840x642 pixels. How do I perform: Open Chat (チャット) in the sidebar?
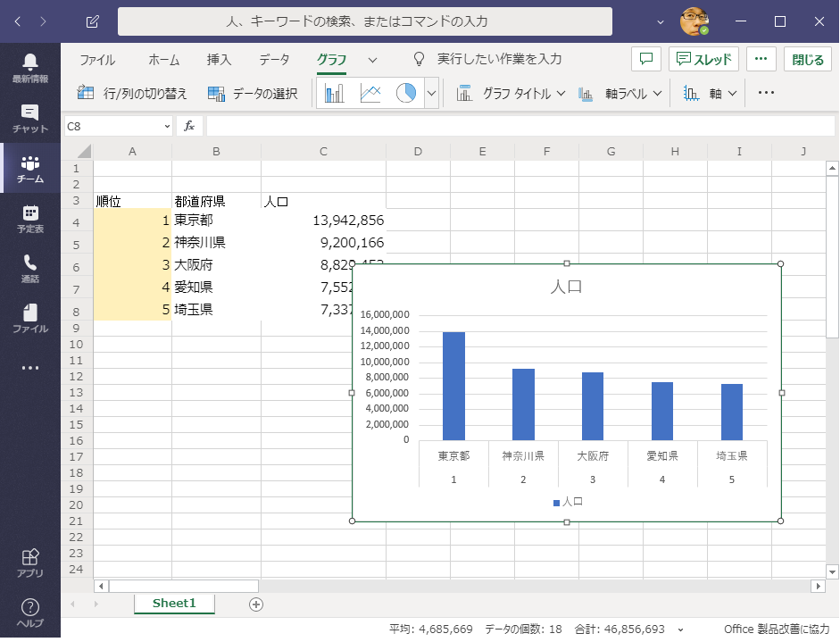pyautogui.click(x=30, y=118)
